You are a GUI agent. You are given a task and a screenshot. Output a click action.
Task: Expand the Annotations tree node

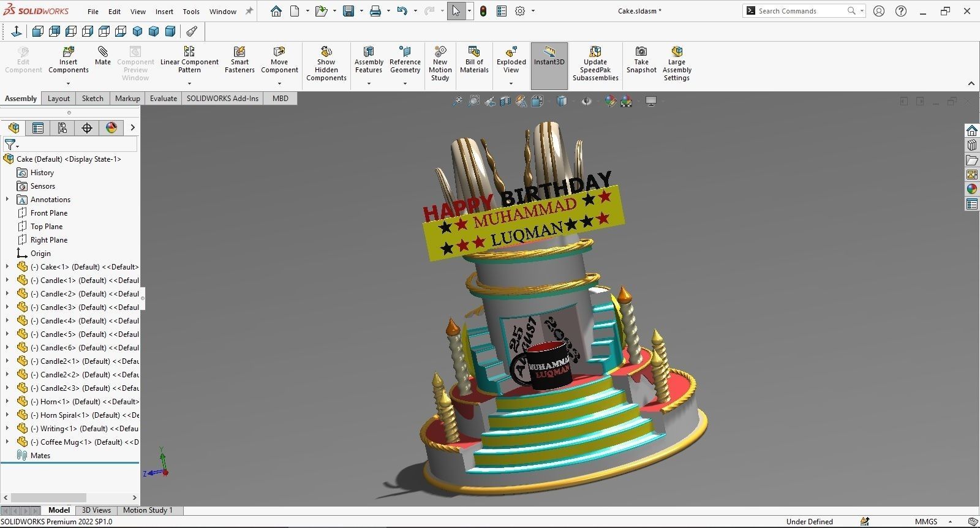coord(7,199)
